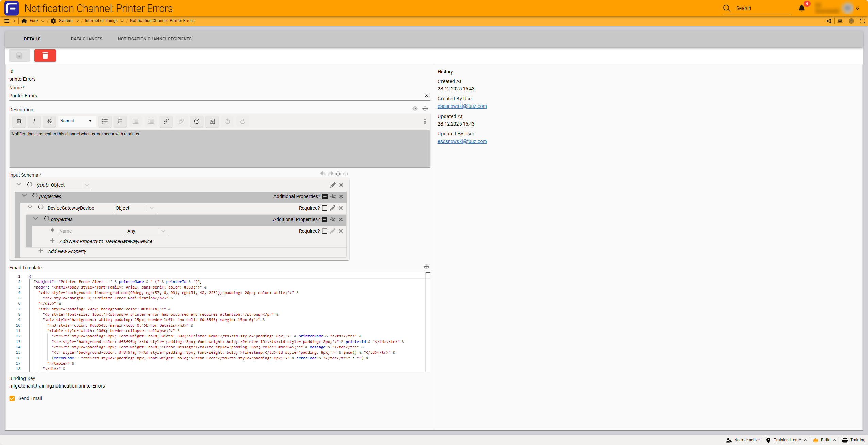Screen dimensions: 868x445
Task: Collapse the root Object schema node
Action: tap(19, 185)
